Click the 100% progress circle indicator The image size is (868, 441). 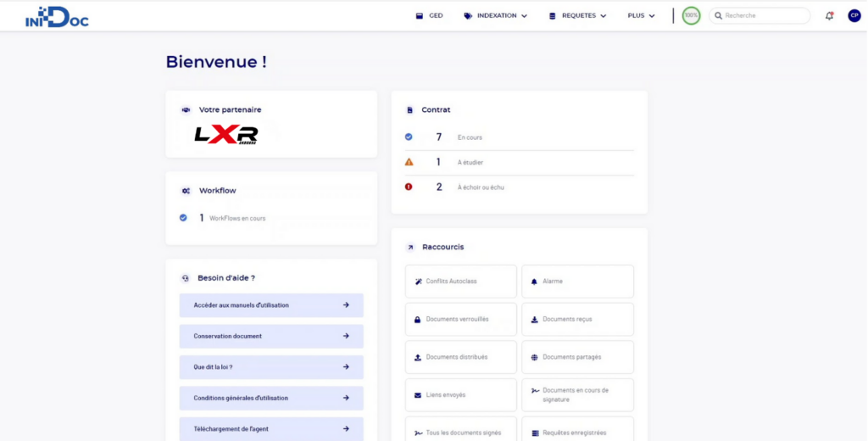pos(691,15)
